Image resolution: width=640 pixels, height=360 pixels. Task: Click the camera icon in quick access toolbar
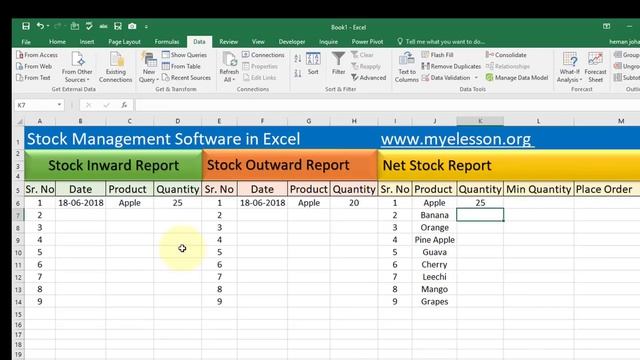pos(132,27)
